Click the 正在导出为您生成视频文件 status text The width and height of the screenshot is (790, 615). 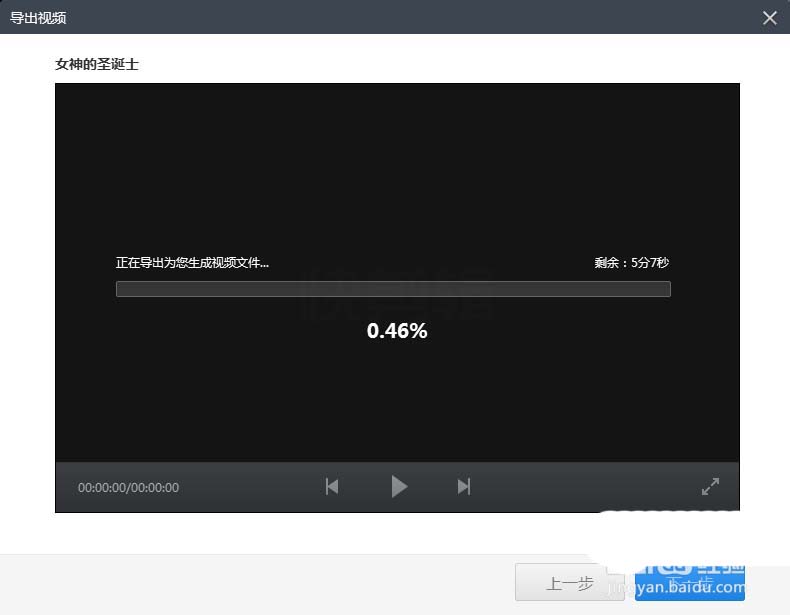(x=192, y=262)
